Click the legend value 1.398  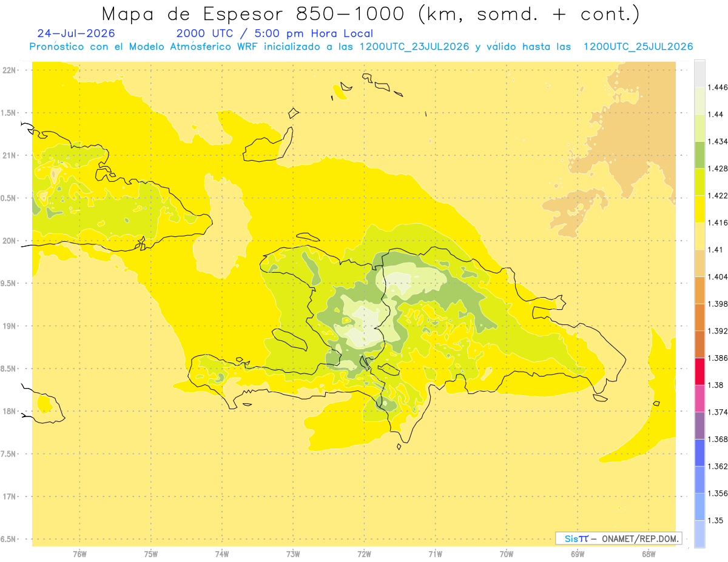pyautogui.click(x=718, y=304)
